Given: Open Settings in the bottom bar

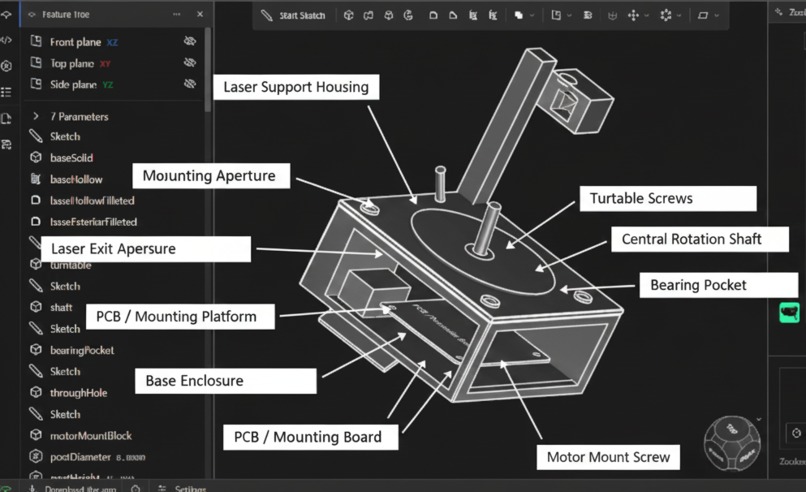Looking at the screenshot, I should point(182,488).
